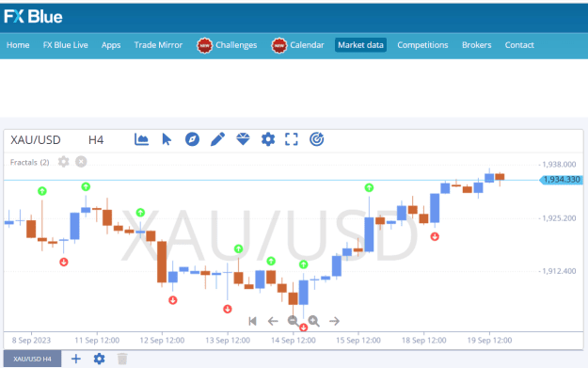588x368 pixels.
Task: Click the target radar icon
Action: pos(316,139)
